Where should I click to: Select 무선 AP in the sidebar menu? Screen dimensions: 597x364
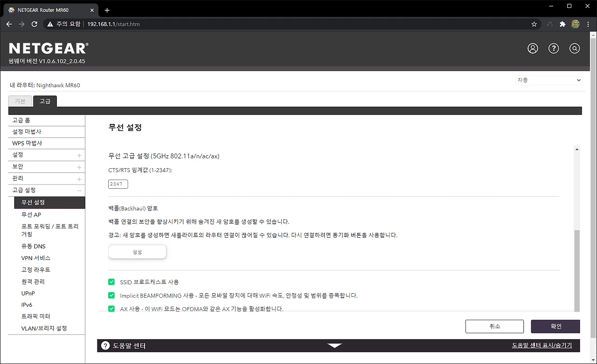31,214
